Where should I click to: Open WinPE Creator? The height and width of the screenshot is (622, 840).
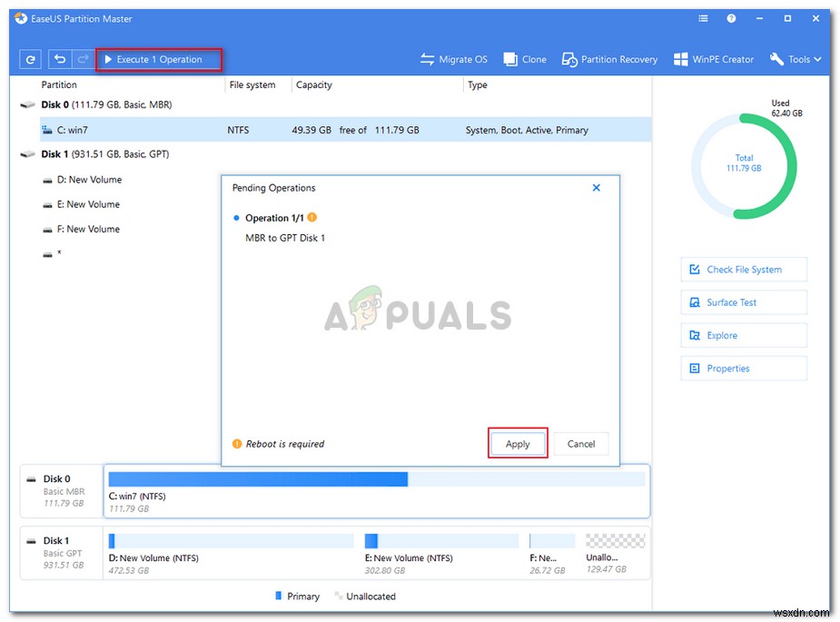714,59
